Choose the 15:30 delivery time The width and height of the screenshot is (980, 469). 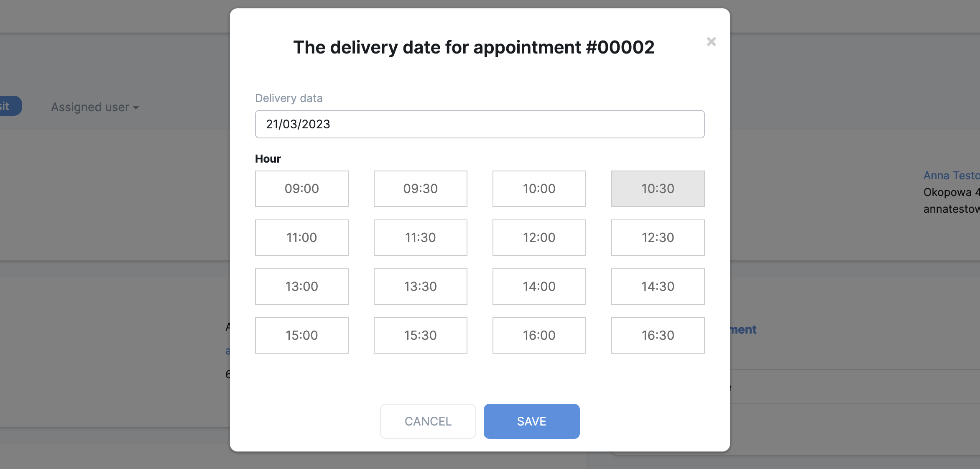(x=420, y=335)
